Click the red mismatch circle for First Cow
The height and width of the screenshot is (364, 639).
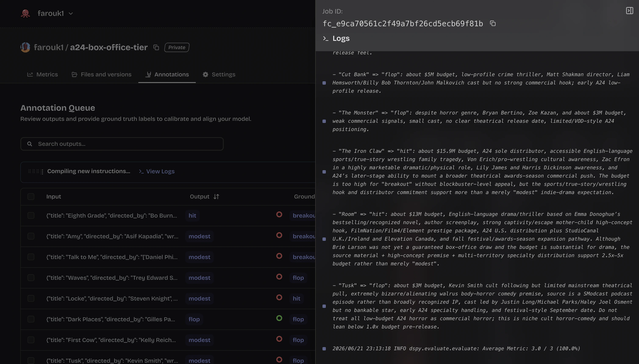click(x=279, y=339)
